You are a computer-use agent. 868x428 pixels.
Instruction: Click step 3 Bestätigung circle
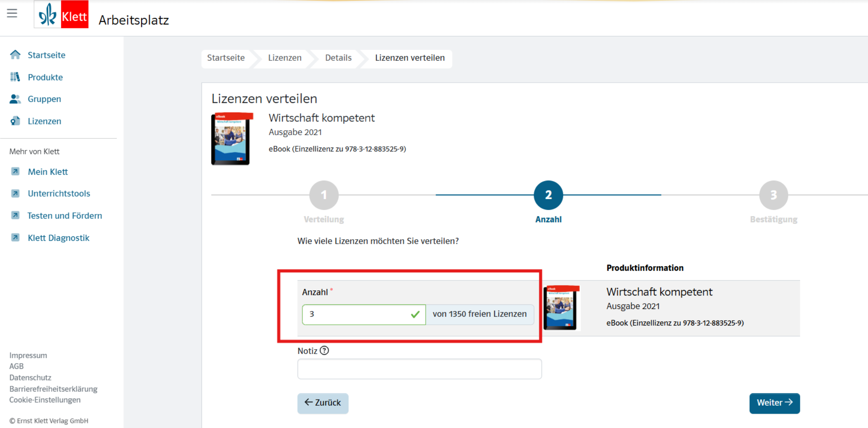click(773, 195)
